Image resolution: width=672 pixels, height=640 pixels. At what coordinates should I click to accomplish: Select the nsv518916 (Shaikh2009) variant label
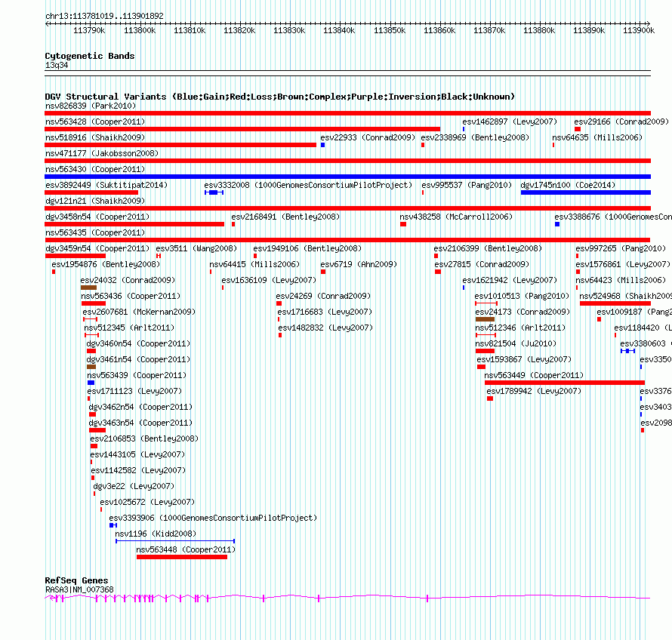(x=95, y=137)
